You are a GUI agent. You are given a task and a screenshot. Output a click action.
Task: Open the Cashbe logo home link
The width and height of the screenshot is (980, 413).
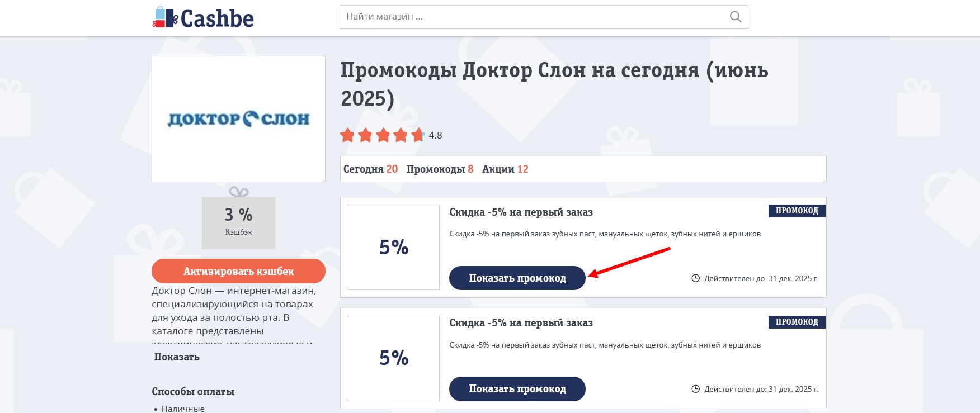(x=203, y=18)
